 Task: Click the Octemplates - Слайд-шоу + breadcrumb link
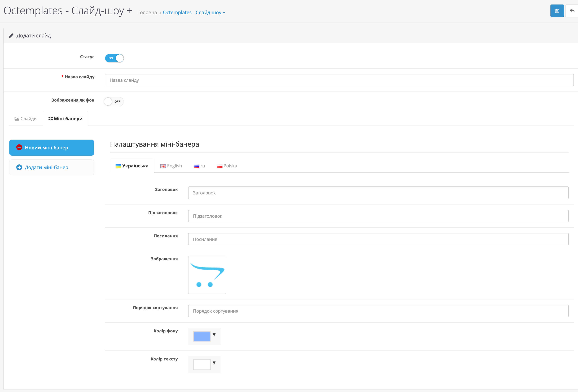tap(194, 12)
